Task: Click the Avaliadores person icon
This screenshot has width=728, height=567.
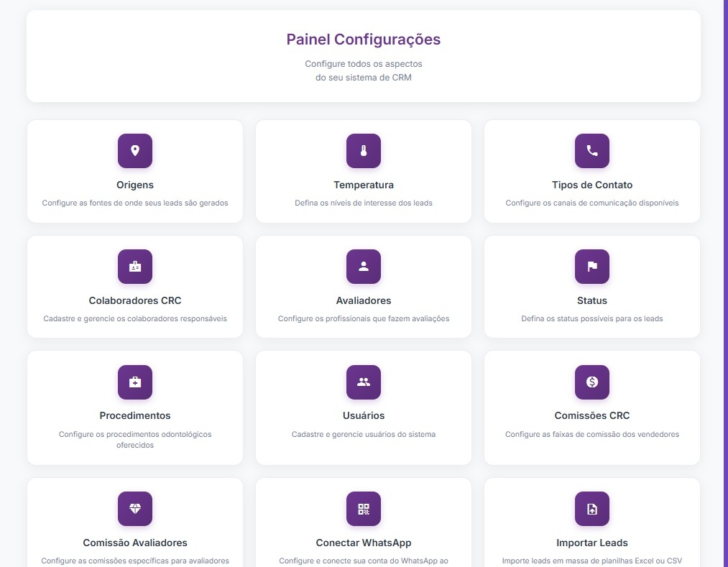Action: click(x=364, y=267)
